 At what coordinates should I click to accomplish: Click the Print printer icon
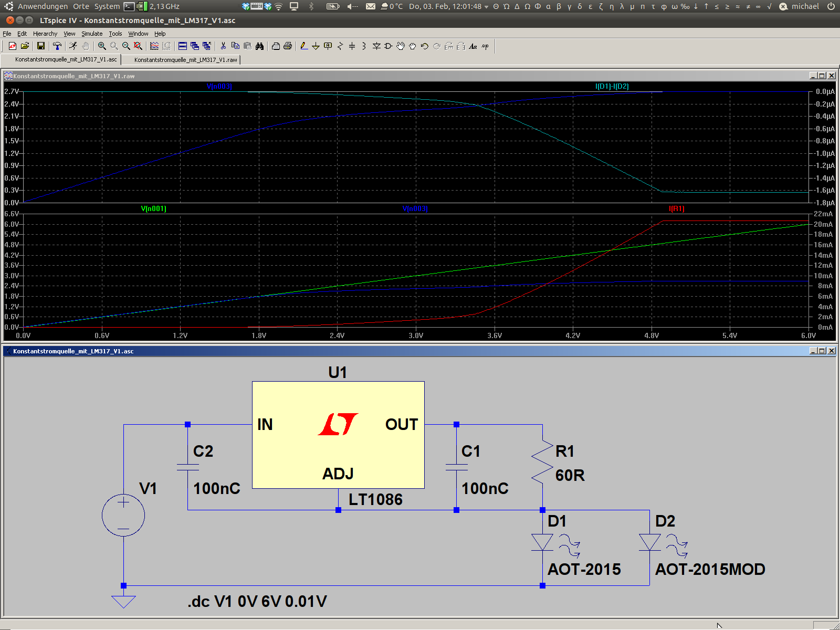click(288, 46)
